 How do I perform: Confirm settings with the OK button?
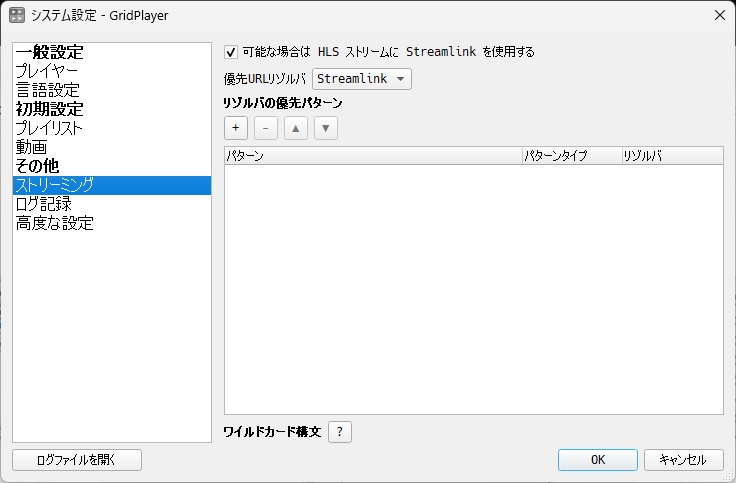[598, 460]
